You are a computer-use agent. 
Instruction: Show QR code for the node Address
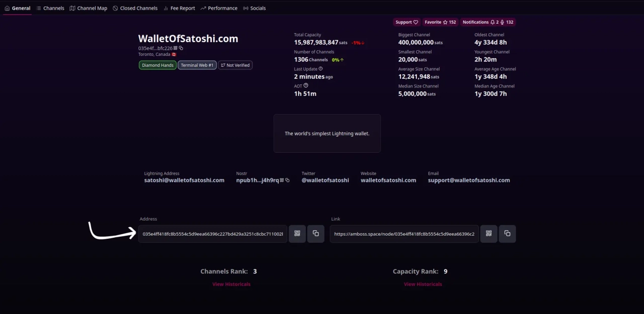coord(297,234)
